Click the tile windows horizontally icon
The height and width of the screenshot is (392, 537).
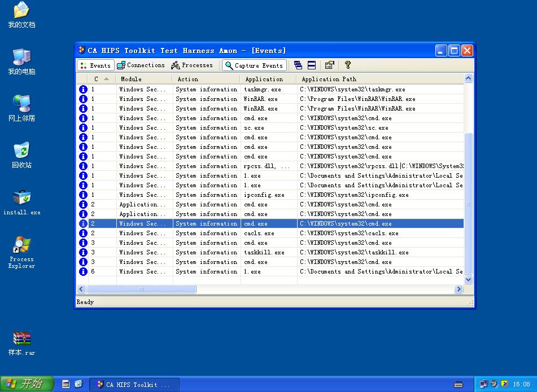point(312,65)
